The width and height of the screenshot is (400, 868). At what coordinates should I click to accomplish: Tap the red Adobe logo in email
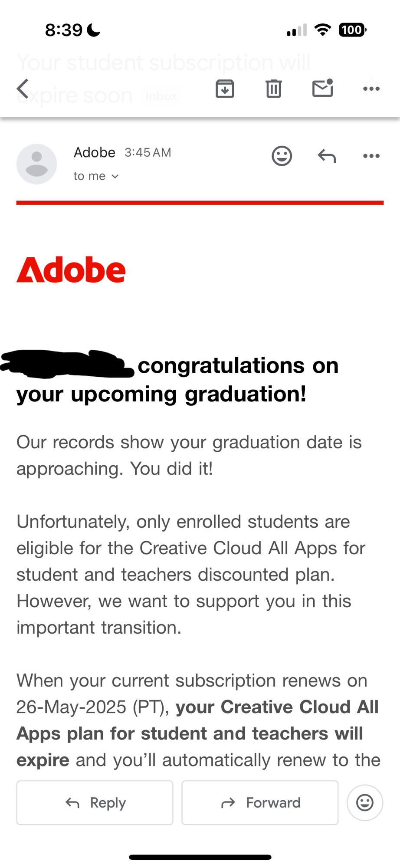71,270
